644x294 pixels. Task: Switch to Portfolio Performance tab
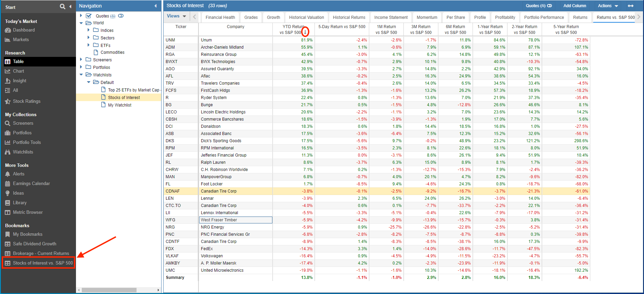(x=544, y=17)
